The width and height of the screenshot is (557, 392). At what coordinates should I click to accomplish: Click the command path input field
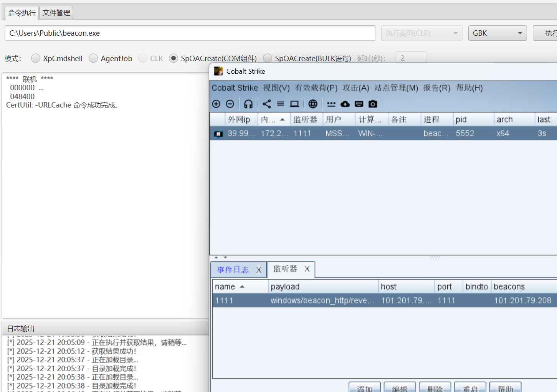(190, 33)
